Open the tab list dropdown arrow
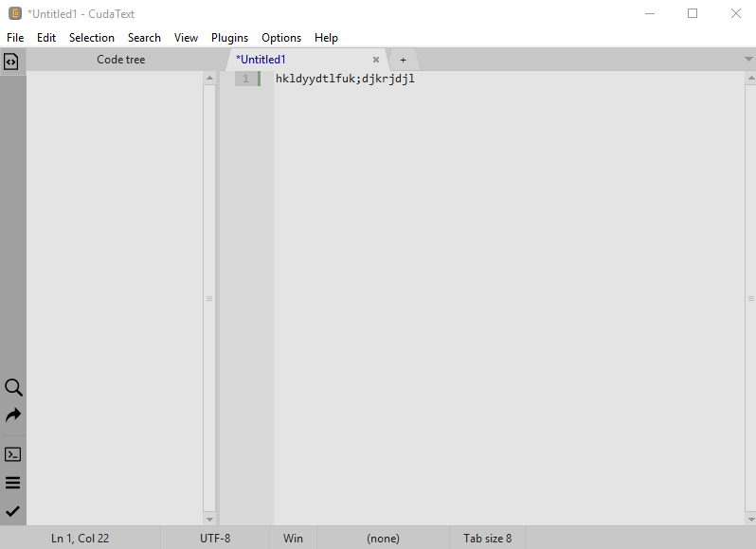The image size is (756, 549). (x=748, y=60)
